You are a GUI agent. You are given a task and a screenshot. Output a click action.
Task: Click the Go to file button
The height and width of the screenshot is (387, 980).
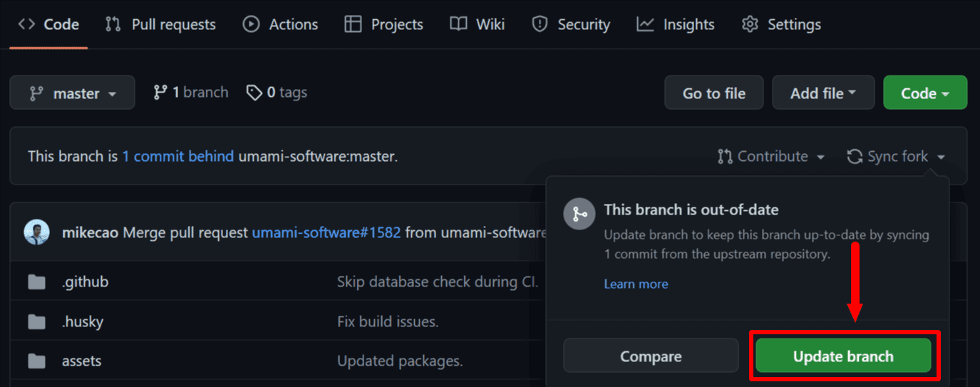click(713, 93)
